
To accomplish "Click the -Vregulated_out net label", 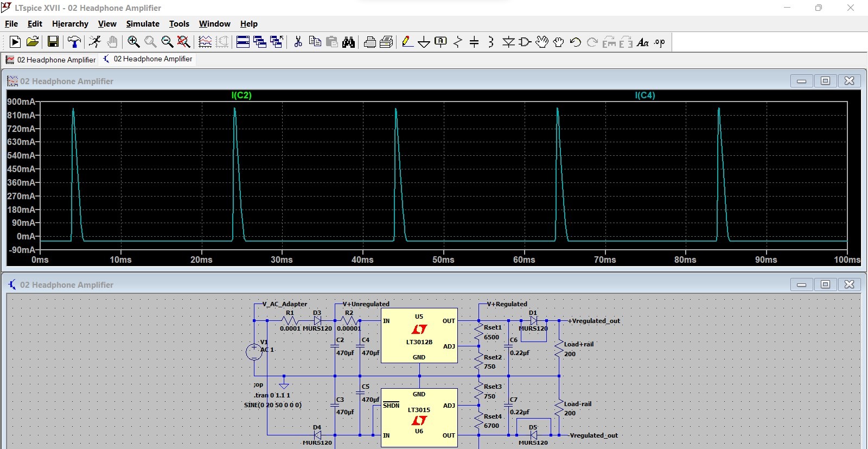I will pos(593,435).
